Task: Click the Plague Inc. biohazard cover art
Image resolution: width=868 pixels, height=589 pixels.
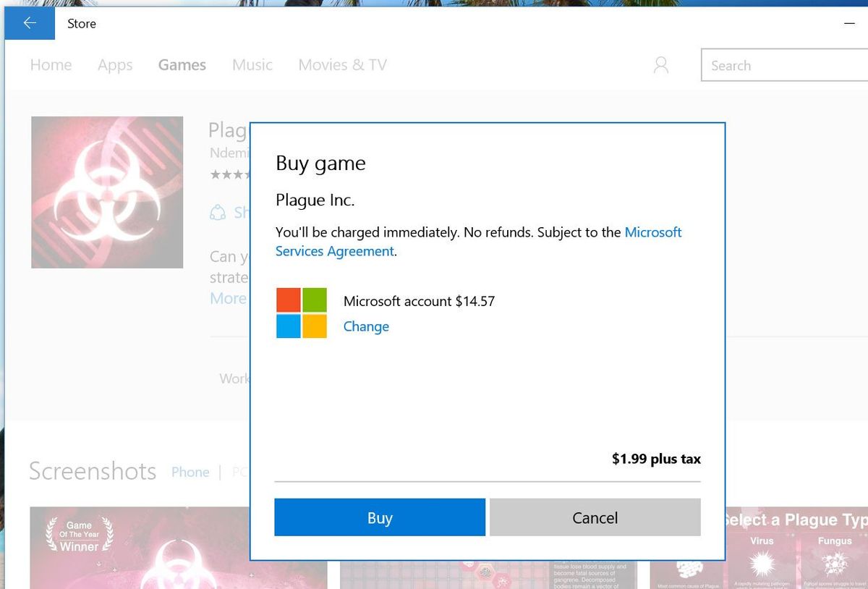Action: tap(107, 191)
